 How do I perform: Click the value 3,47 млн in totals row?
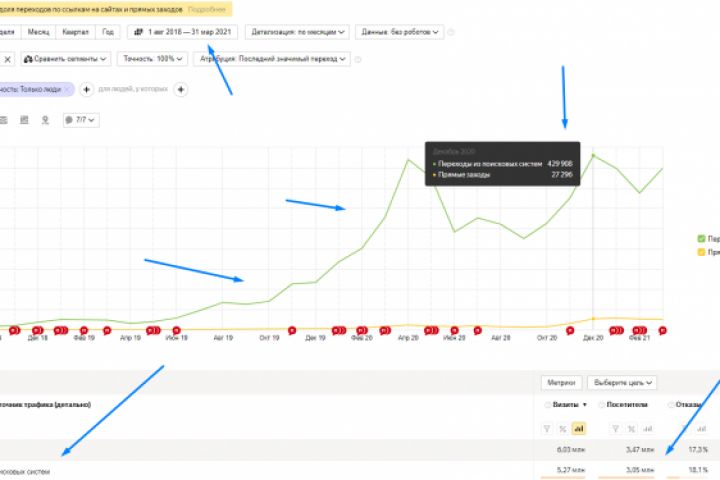point(640,449)
